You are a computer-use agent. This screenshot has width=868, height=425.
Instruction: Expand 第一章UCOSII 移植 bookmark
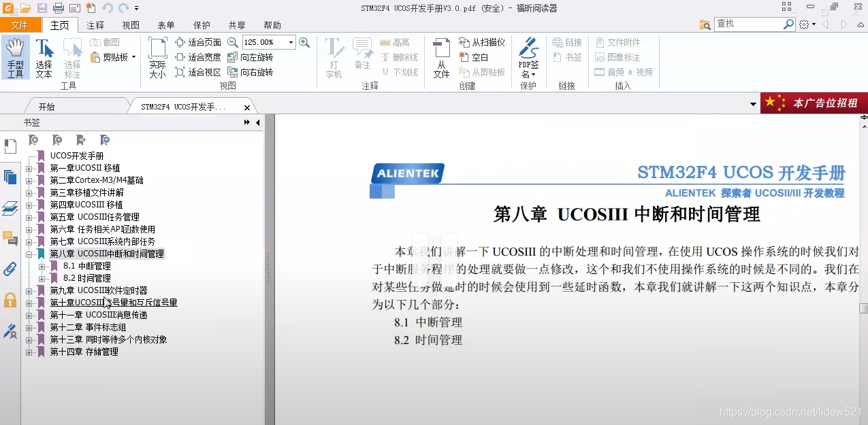tap(29, 168)
